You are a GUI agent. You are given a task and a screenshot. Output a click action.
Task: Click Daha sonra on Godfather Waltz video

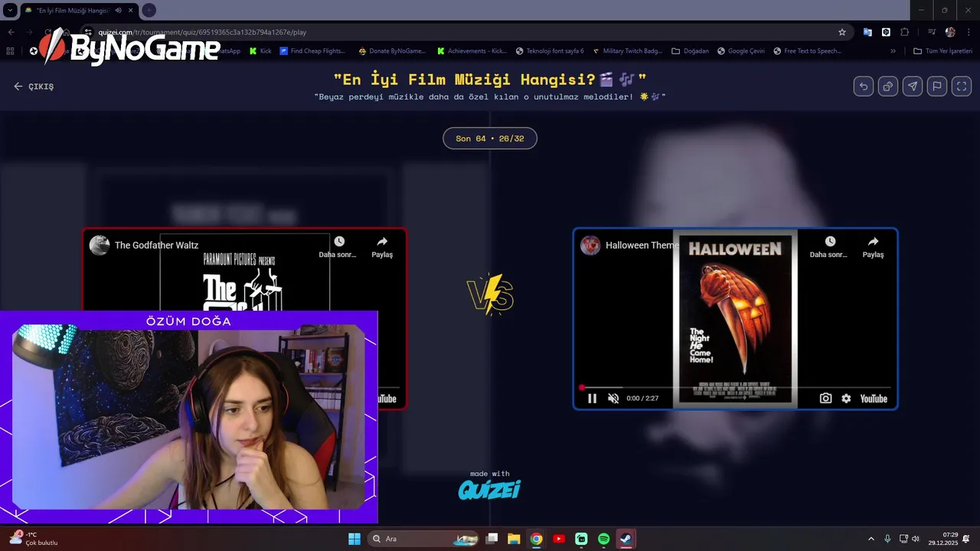(x=338, y=247)
